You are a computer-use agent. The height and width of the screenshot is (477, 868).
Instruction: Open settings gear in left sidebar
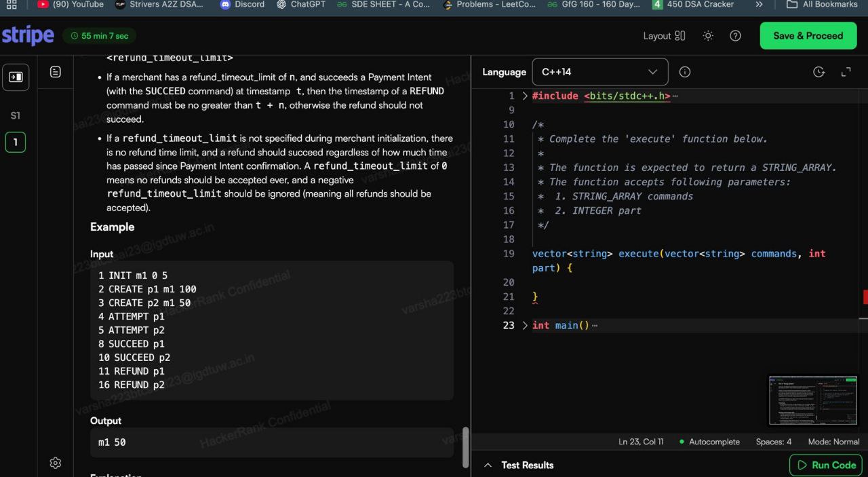coord(56,463)
